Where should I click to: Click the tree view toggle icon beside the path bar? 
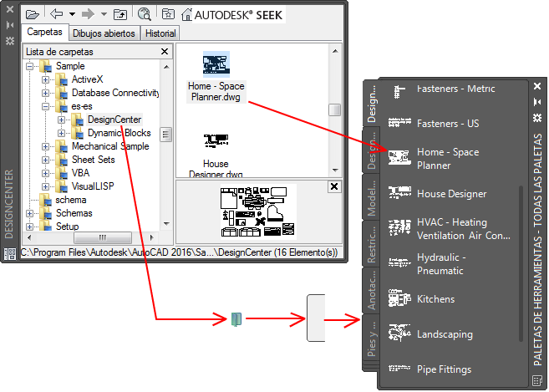(x=10, y=253)
